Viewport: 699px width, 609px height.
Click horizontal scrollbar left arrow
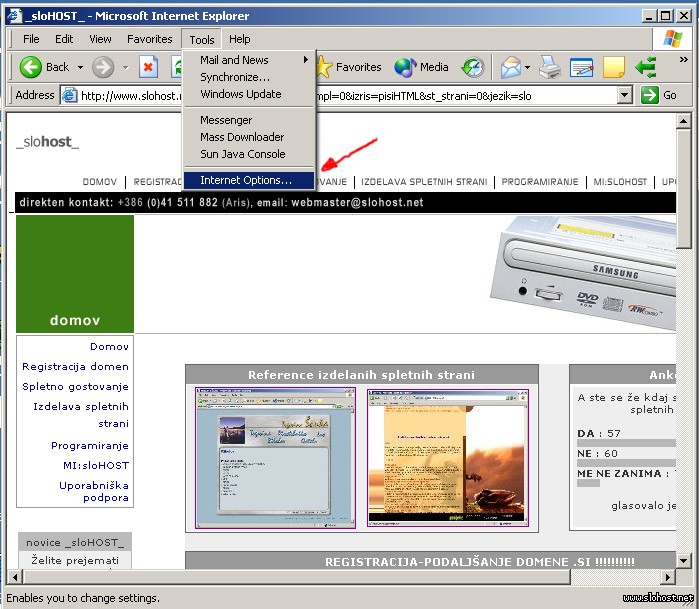coord(15,577)
